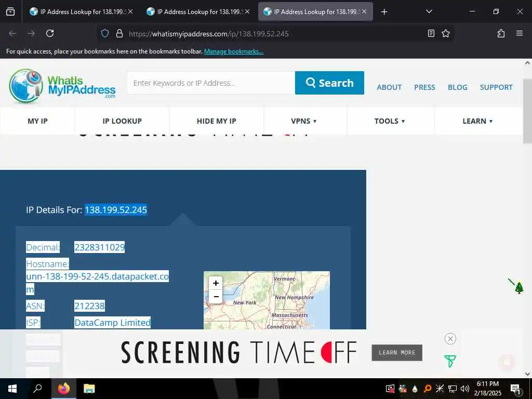Reload the current page
532x399 pixels.
pos(50,34)
